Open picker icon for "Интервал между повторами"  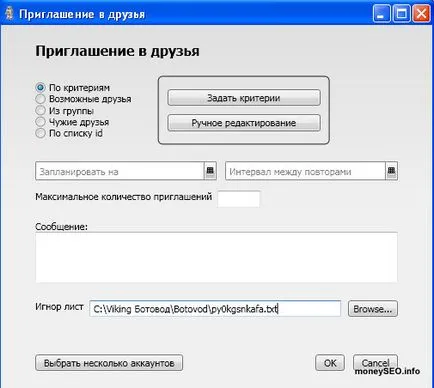point(392,171)
